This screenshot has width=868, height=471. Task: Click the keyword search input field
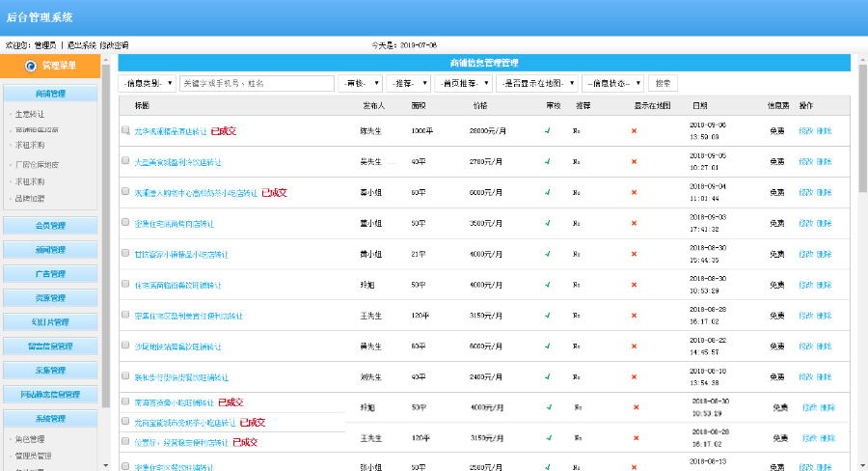[x=257, y=84]
